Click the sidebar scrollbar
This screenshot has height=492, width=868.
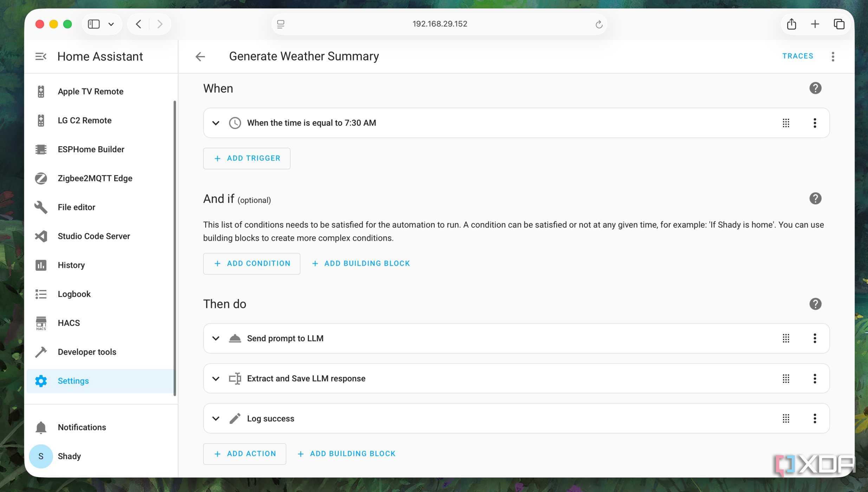click(175, 248)
